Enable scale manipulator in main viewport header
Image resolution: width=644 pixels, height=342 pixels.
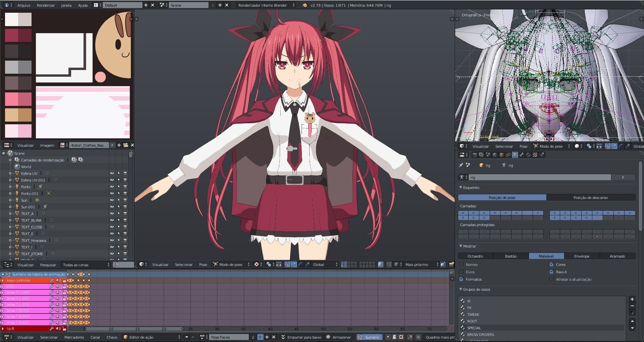(307, 265)
